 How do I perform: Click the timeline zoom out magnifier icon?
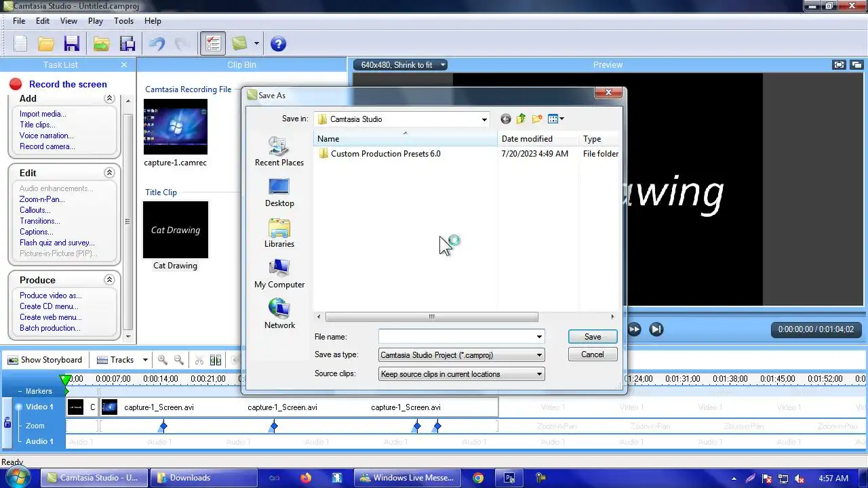[179, 360]
